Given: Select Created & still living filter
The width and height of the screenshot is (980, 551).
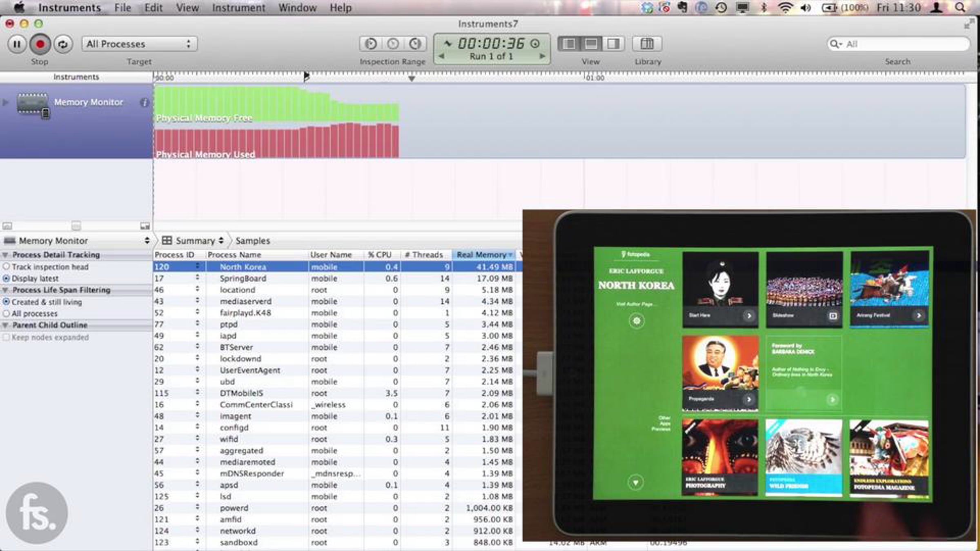Looking at the screenshot, I should 7,302.
